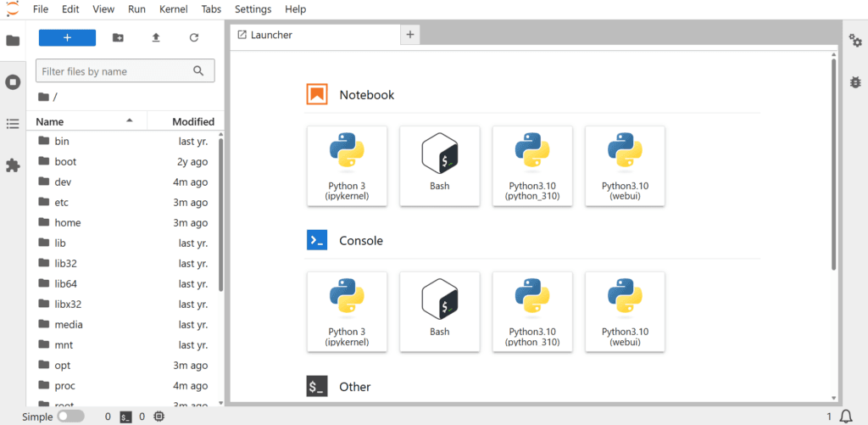868x425 pixels.
Task: Click the New Folder icon
Action: [118, 37]
